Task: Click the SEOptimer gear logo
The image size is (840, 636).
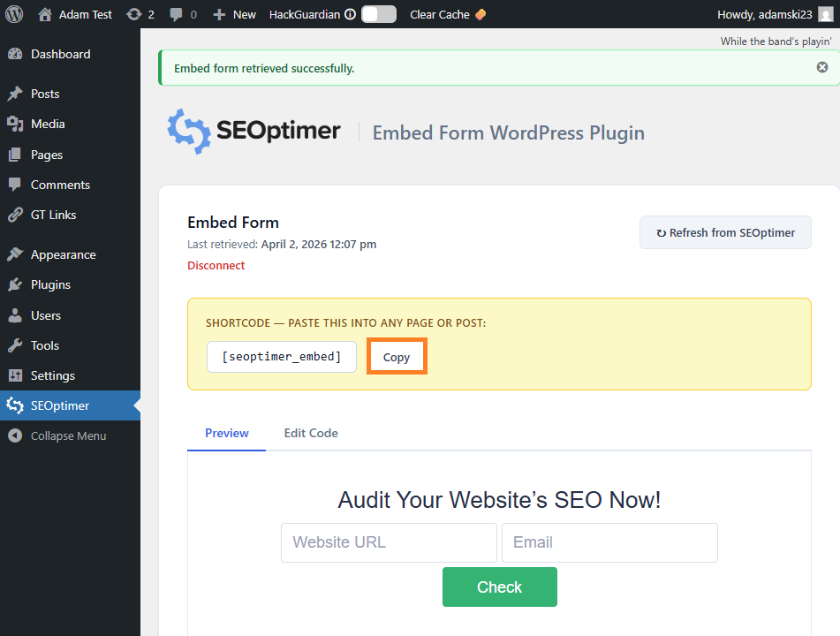Action: coord(188,132)
